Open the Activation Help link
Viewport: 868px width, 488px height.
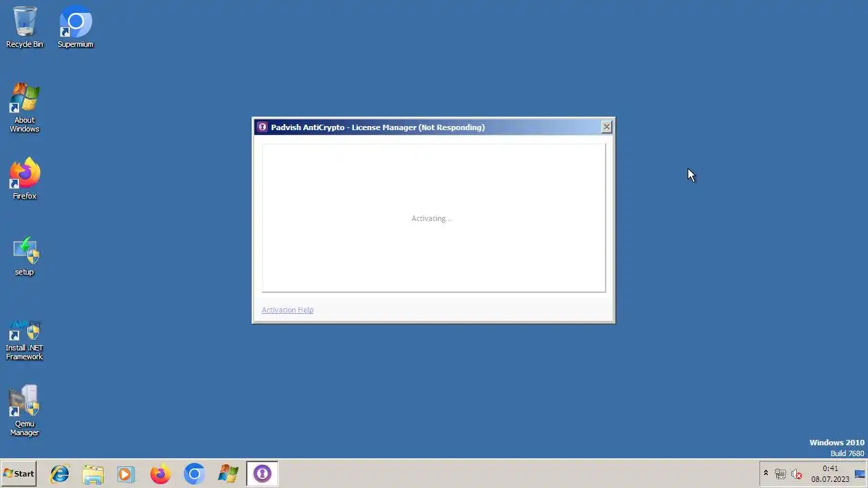click(288, 310)
